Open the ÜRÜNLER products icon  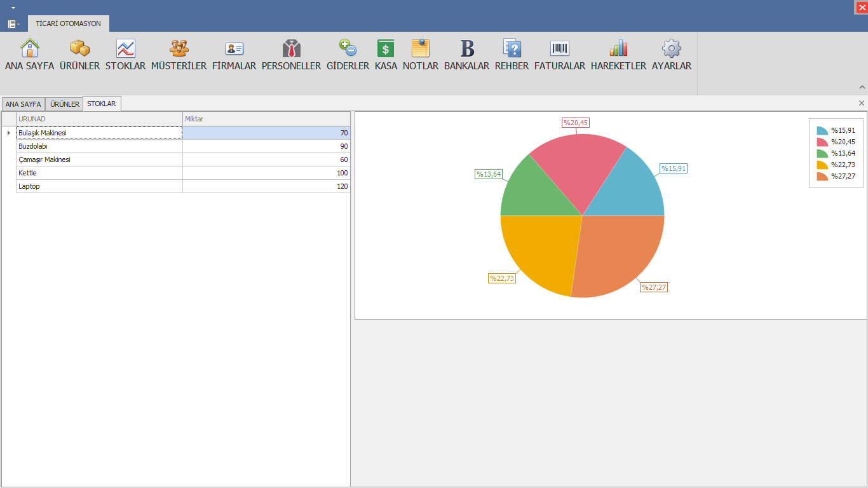(79, 48)
